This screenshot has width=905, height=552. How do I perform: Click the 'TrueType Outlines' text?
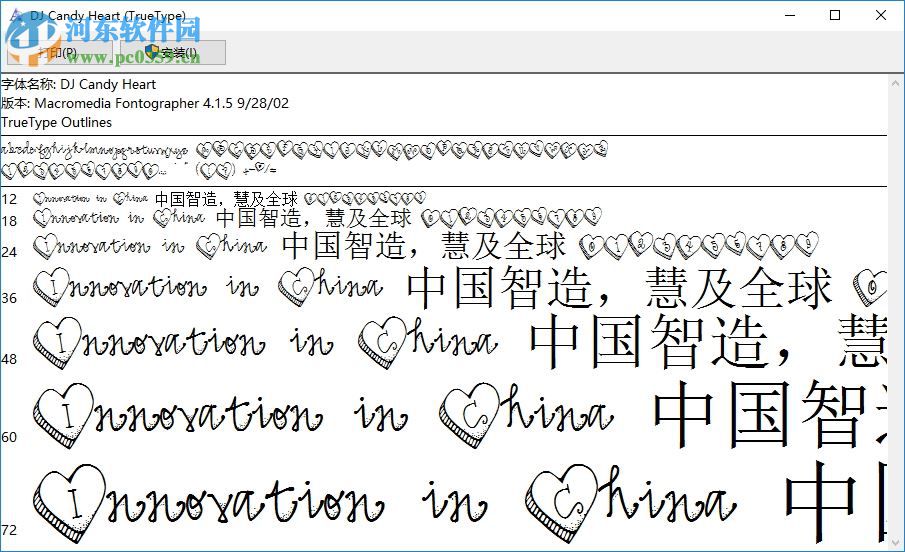[x=57, y=122]
